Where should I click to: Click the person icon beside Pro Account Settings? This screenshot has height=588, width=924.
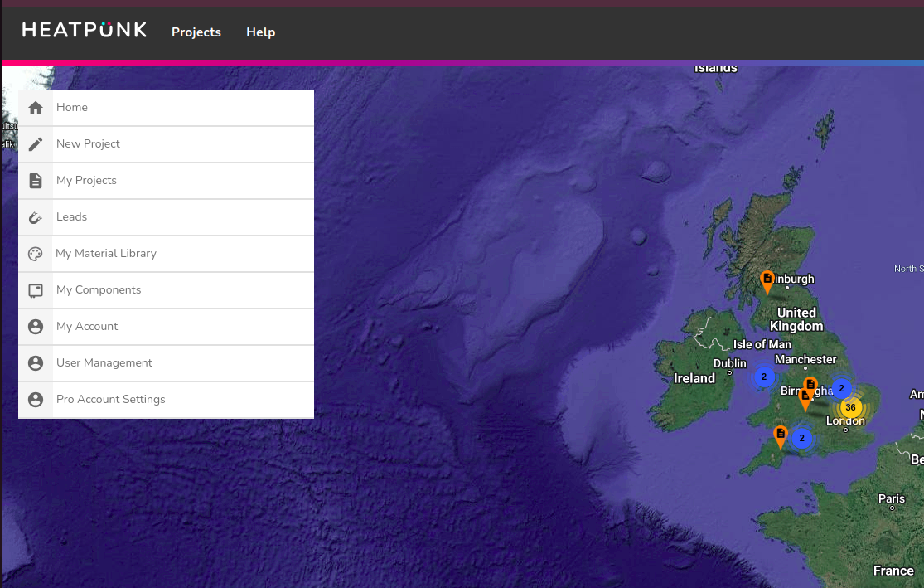[x=36, y=400]
